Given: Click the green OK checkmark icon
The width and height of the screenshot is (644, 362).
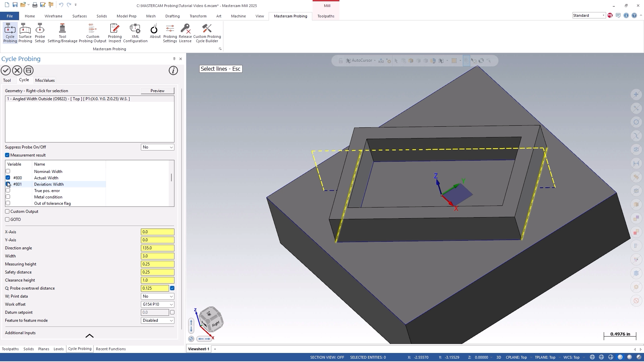Looking at the screenshot, I should (x=6, y=70).
